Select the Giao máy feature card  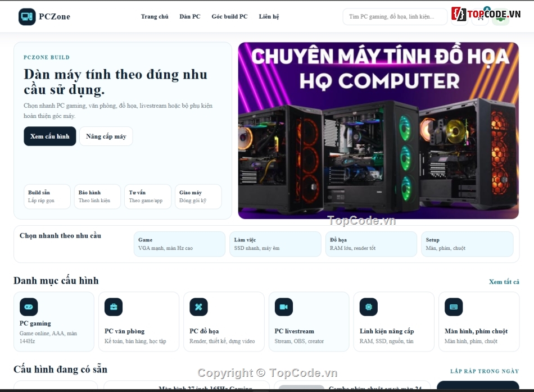(x=198, y=197)
